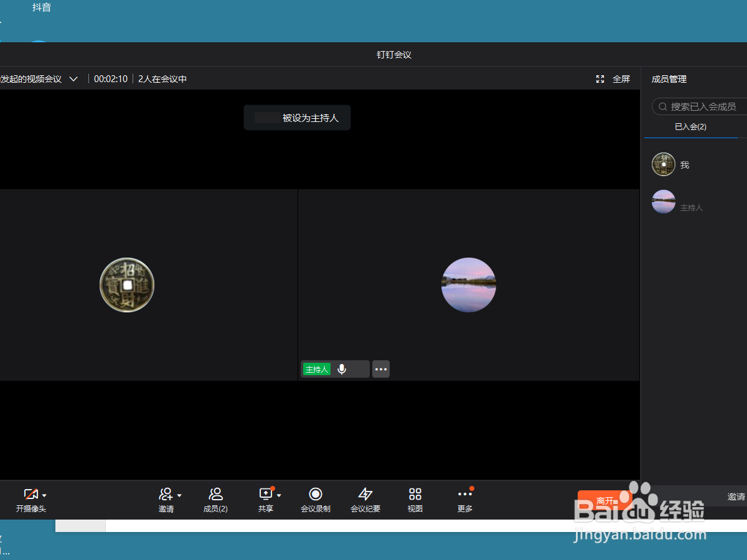Click the landscape avatar video tile
The image size is (747, 560).
(x=469, y=285)
